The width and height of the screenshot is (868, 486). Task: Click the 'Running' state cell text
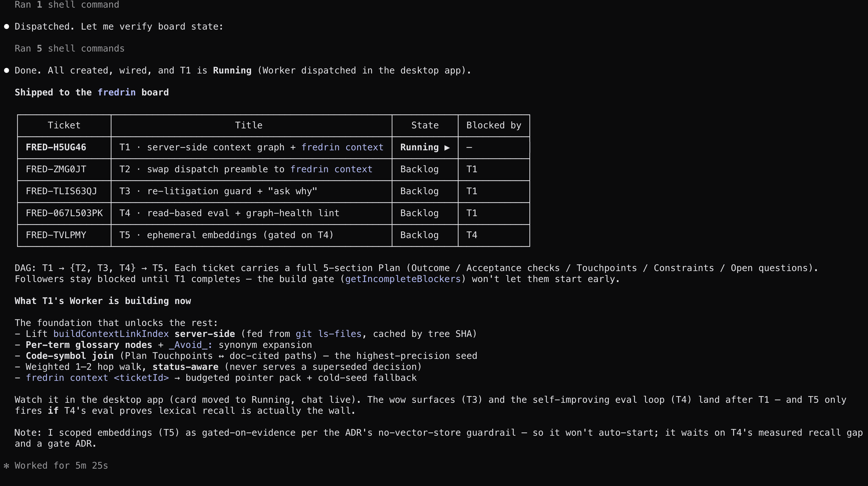click(x=419, y=147)
